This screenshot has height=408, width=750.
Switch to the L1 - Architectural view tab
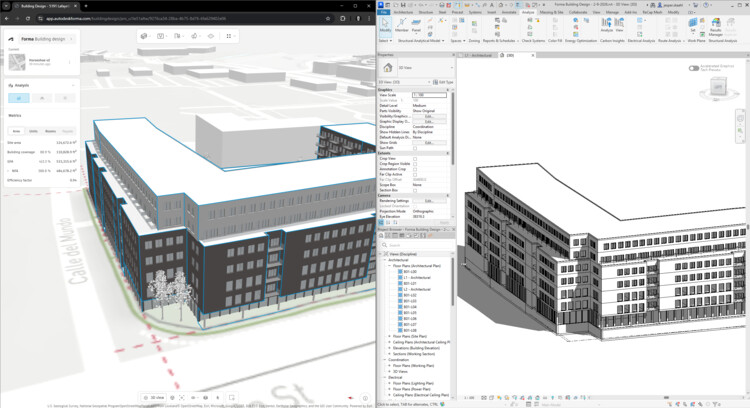pos(477,55)
